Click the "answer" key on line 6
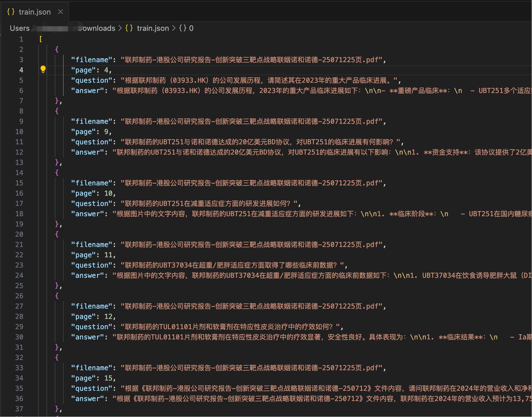 point(88,91)
